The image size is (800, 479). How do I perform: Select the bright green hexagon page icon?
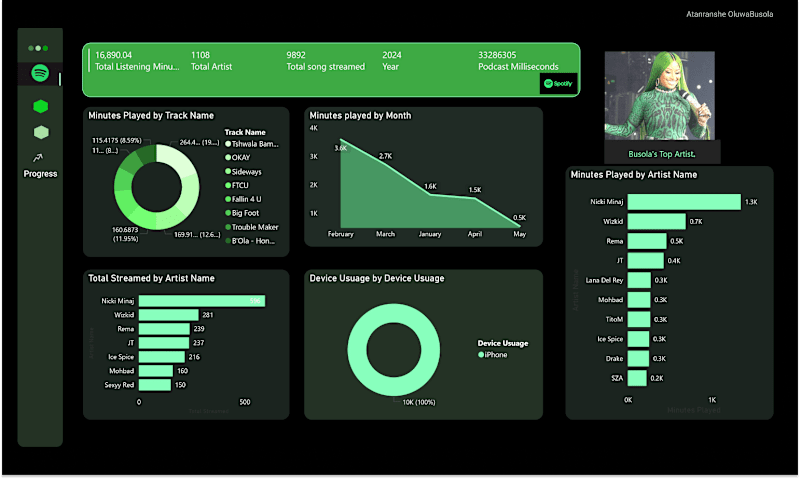[40, 106]
